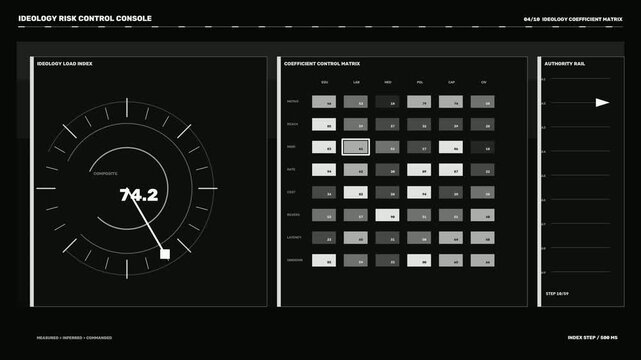Click the REACH row label
This screenshot has width=641, height=360.
(x=292, y=124)
